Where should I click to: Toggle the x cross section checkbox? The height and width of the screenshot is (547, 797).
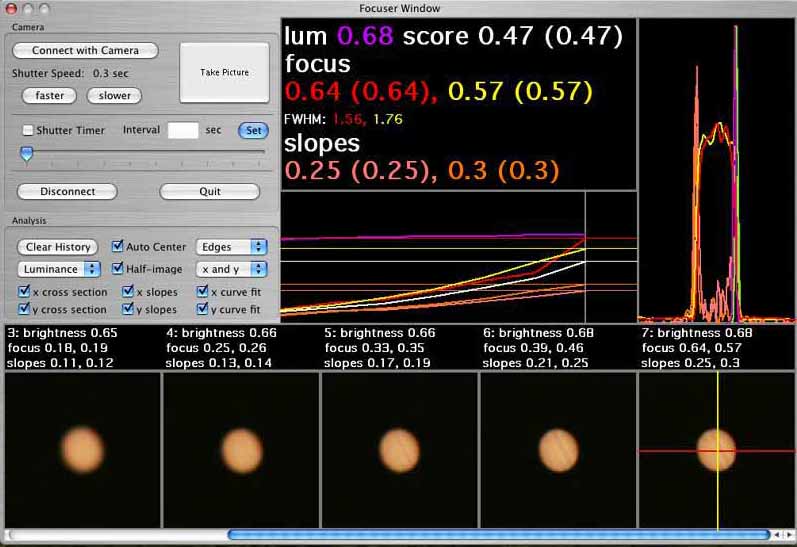coord(24,291)
